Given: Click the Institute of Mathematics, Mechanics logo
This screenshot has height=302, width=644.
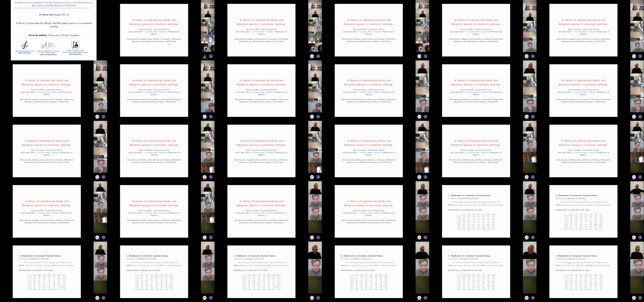Looking at the screenshot, I should [x=47, y=45].
